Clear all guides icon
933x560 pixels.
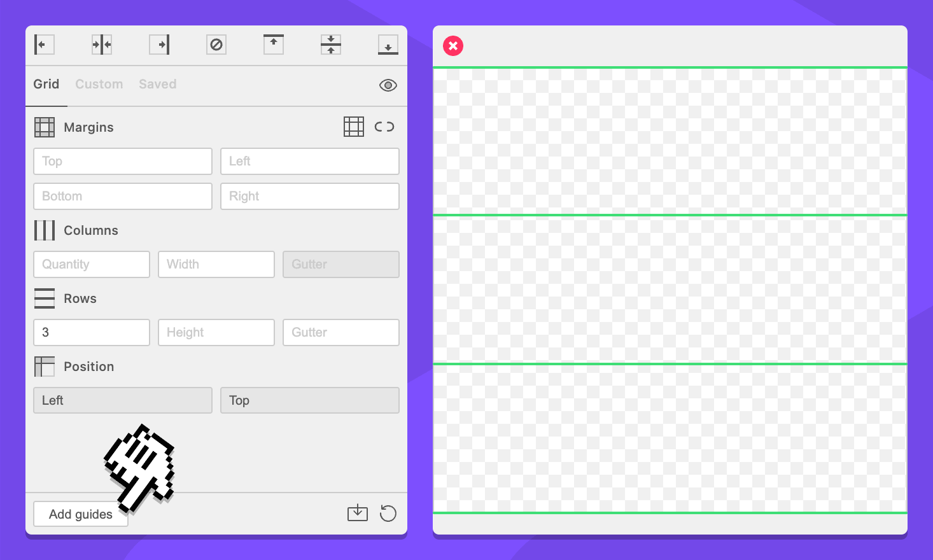(x=216, y=45)
